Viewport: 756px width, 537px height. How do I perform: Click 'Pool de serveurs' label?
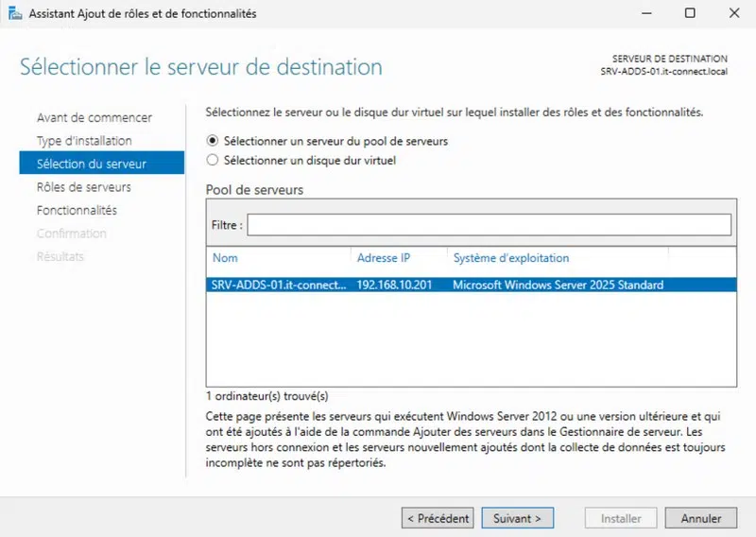(254, 190)
